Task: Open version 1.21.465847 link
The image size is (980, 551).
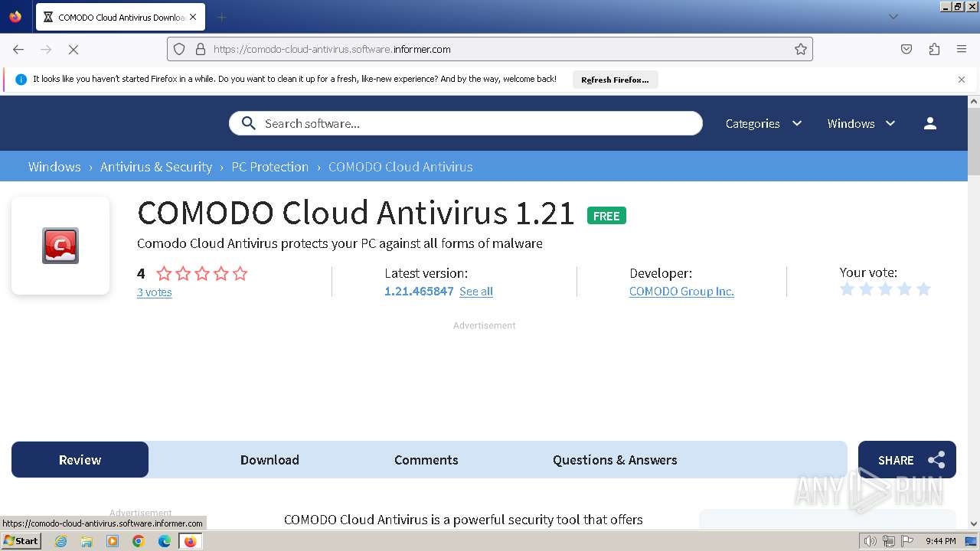Action: click(x=419, y=292)
